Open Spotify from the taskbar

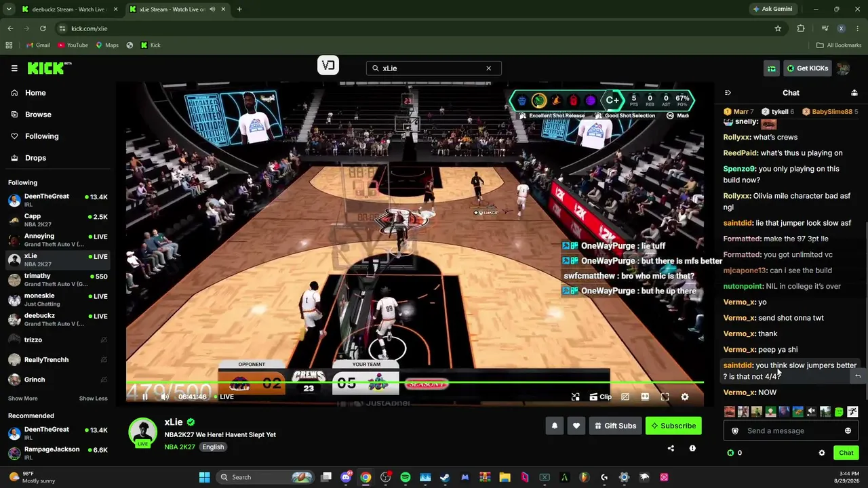(x=406, y=477)
